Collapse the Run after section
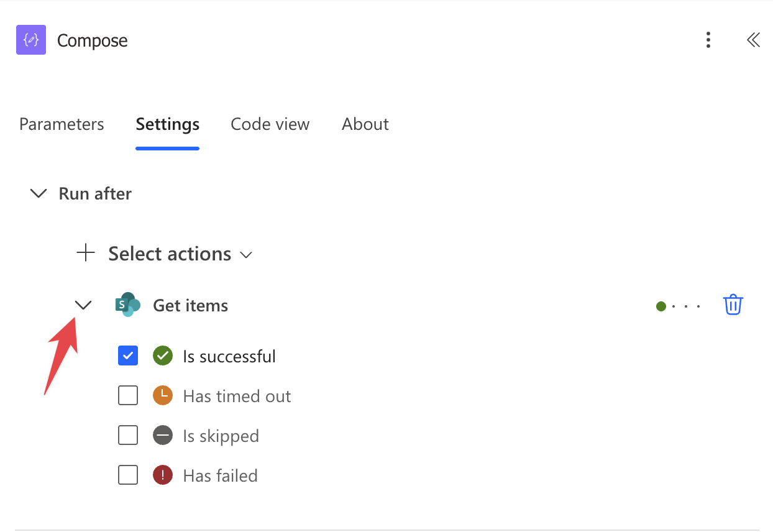 (x=39, y=194)
